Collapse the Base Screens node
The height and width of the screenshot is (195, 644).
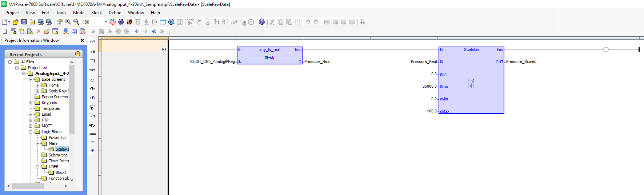pyautogui.click(x=31, y=79)
